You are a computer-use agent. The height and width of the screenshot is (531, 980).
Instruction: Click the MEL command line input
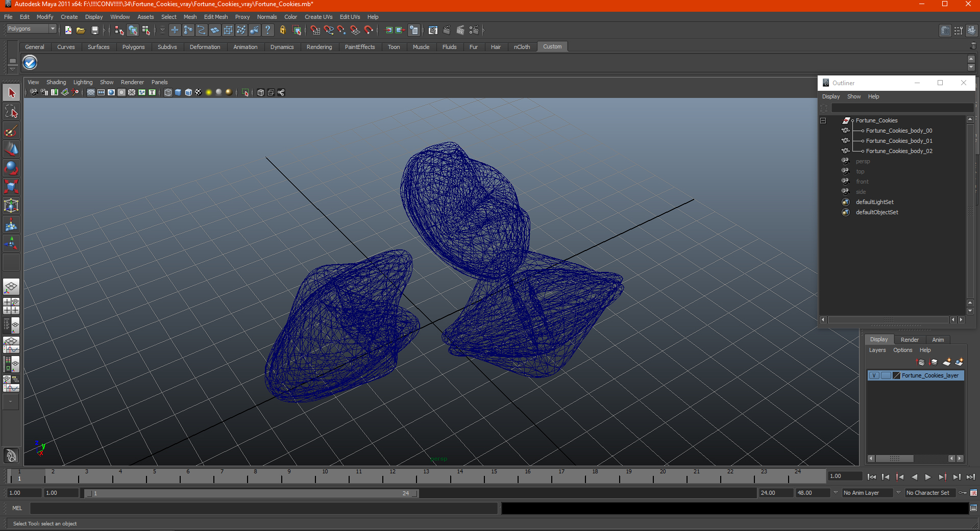tap(263, 508)
